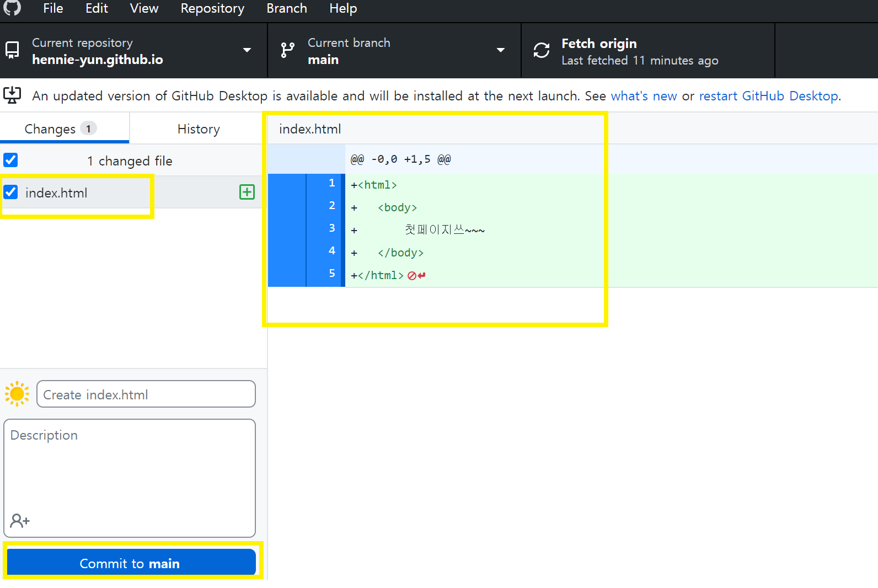Click the sun avatar icon beside summary
The width and height of the screenshot is (878, 588).
pos(17,394)
